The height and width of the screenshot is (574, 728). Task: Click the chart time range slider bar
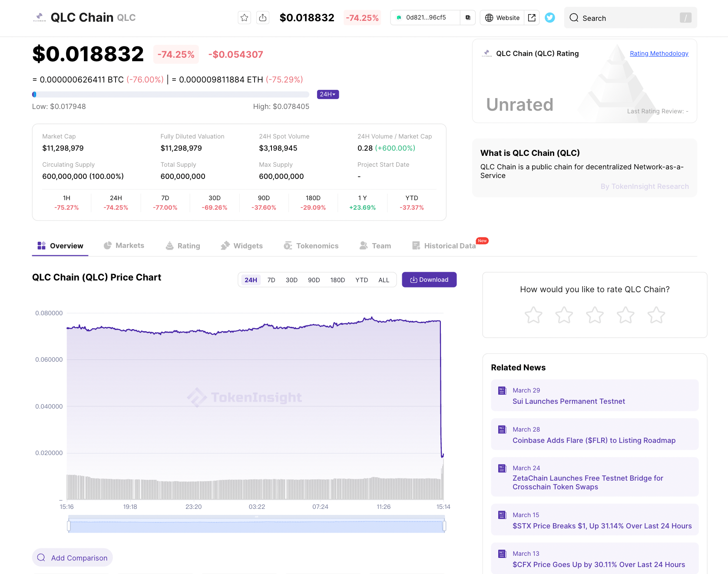pyautogui.click(x=256, y=526)
